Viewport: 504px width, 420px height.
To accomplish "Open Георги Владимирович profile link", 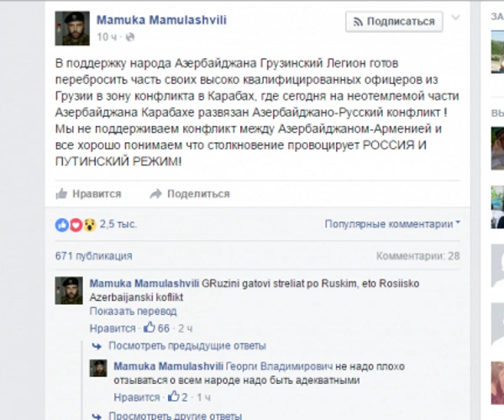I will pos(279,366).
